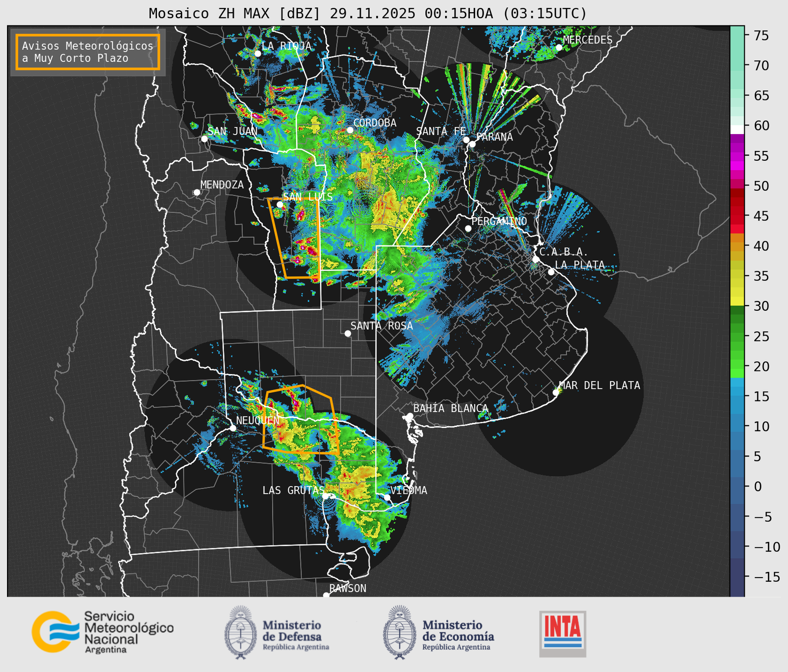The image size is (788, 672).
Task: Click the C.A.B.A. city label
Action: [564, 252]
